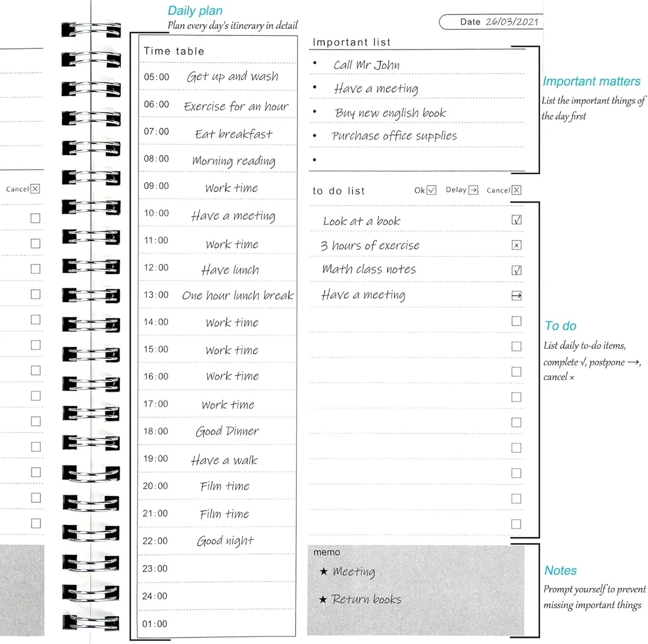Select the Daily plan heading
648x644 pixels.
195,11
